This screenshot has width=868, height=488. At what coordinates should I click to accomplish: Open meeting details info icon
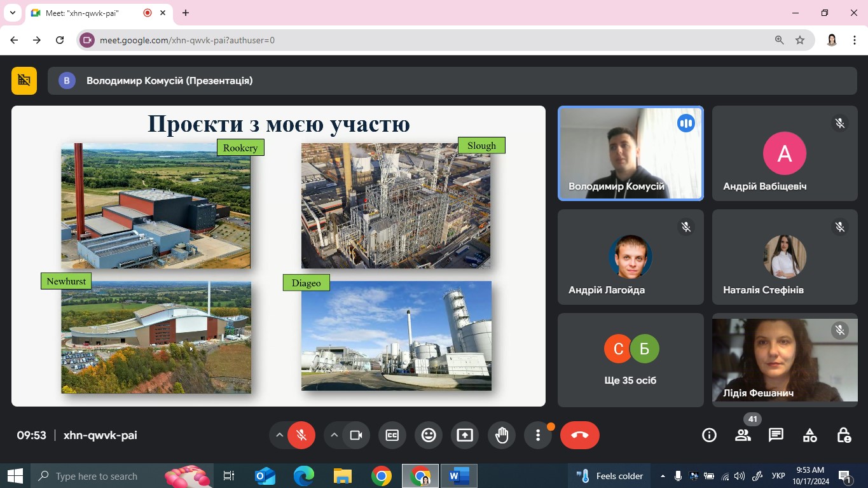click(709, 435)
